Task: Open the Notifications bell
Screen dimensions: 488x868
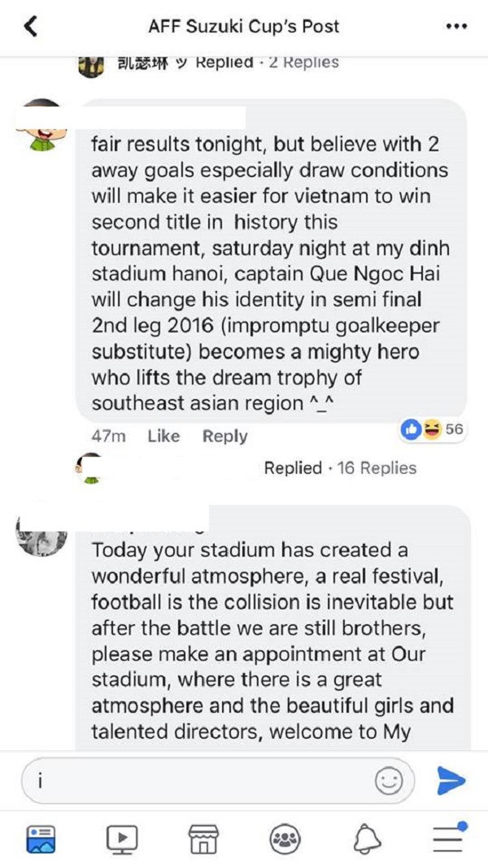Action: tap(367, 836)
